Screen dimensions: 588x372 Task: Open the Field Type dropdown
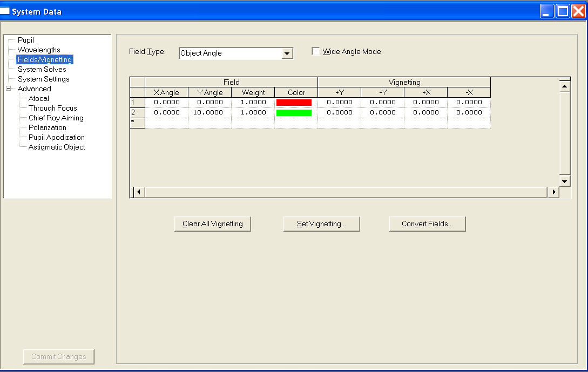pyautogui.click(x=288, y=53)
